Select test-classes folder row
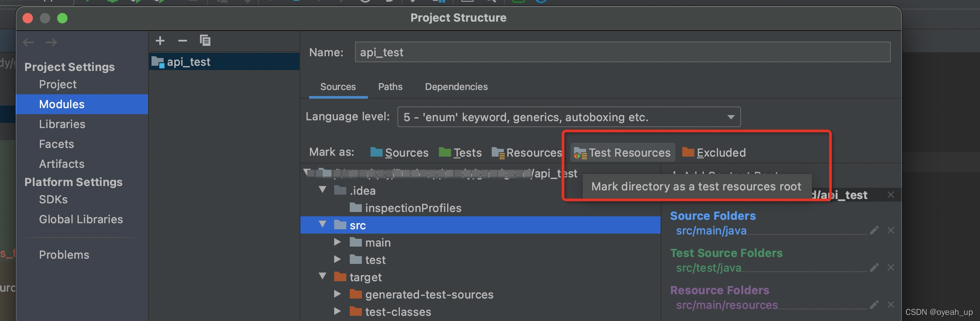The image size is (980, 321). pos(480,312)
